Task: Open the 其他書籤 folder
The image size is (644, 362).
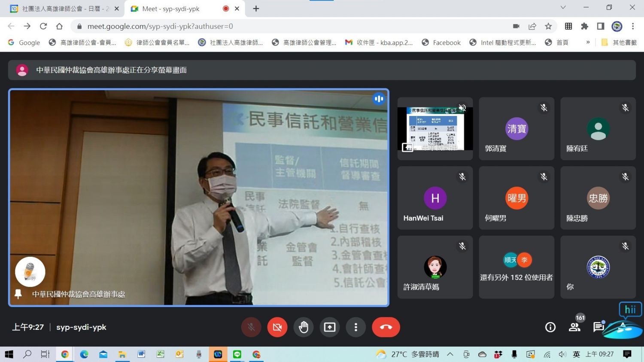Action: [619, 43]
